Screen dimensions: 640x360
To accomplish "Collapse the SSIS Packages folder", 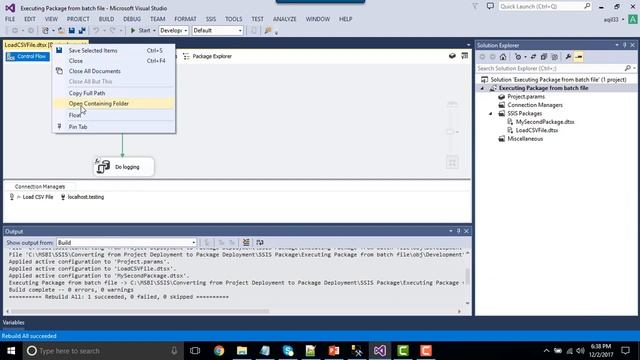I will click(490, 113).
